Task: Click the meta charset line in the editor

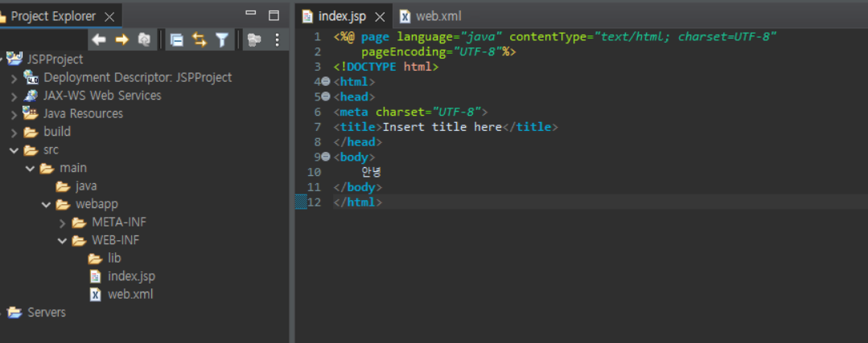Action: [x=410, y=112]
